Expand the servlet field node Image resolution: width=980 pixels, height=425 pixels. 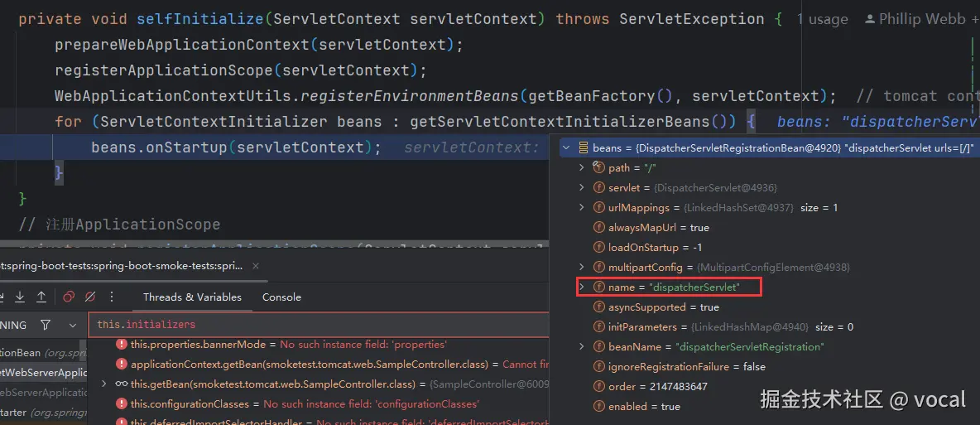[581, 188]
